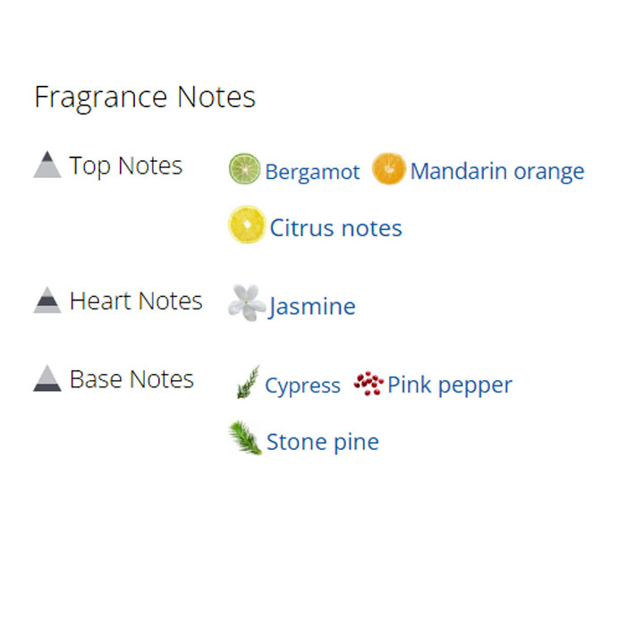This screenshot has height=644, width=644.
Task: Click the Base Notes pyramid icon
Action: 47,378
